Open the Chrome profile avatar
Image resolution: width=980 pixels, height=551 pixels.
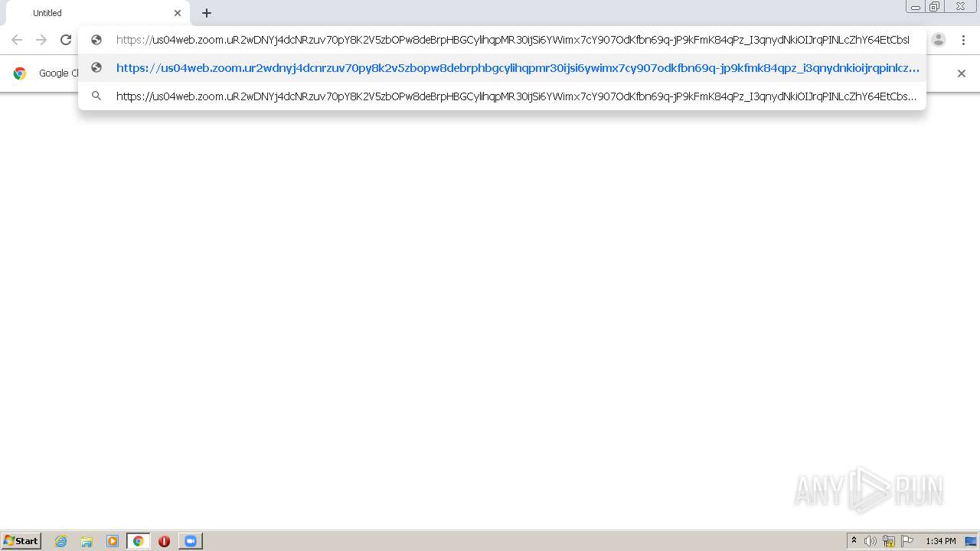click(x=939, y=40)
